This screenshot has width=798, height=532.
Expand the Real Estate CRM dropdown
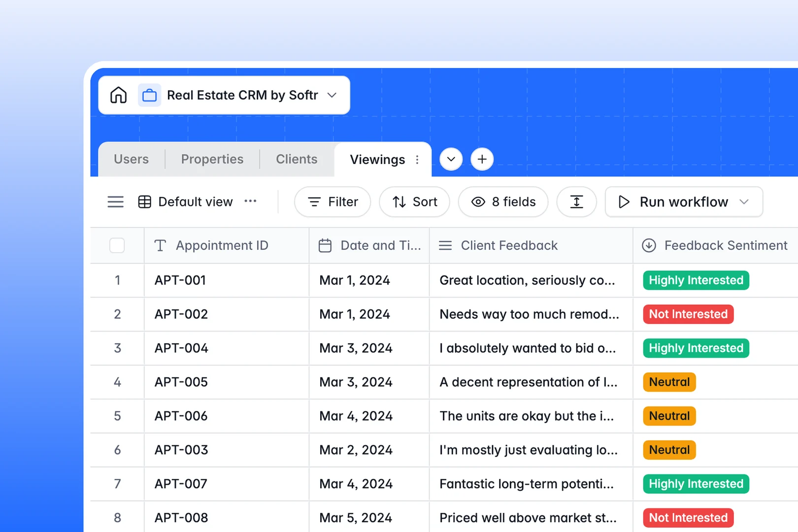pos(332,95)
